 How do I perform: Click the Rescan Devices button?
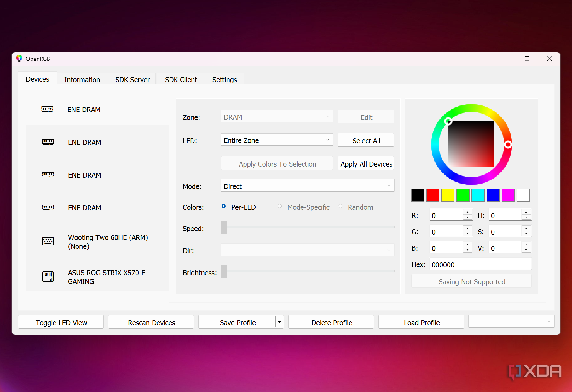151,322
